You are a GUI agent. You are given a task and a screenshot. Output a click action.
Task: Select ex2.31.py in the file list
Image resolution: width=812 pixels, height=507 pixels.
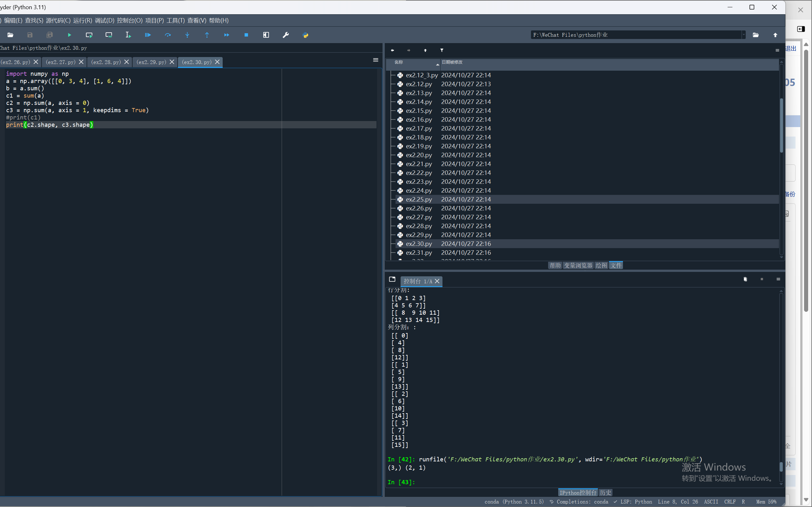click(419, 253)
